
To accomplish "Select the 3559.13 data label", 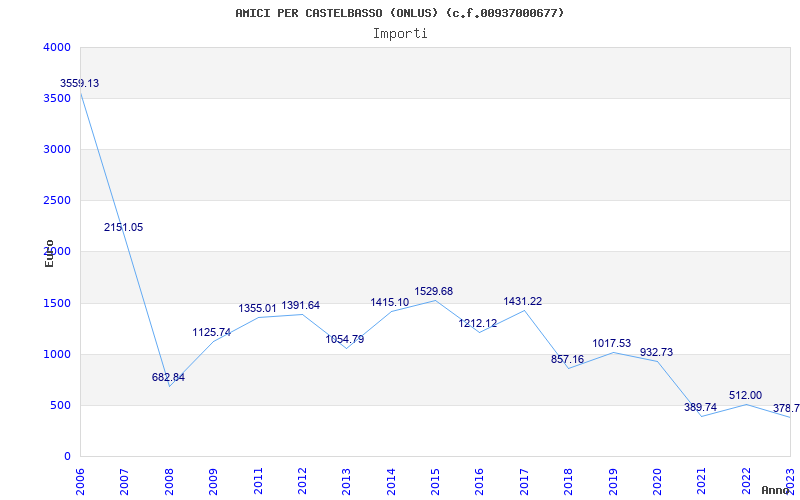I will 80,83.
